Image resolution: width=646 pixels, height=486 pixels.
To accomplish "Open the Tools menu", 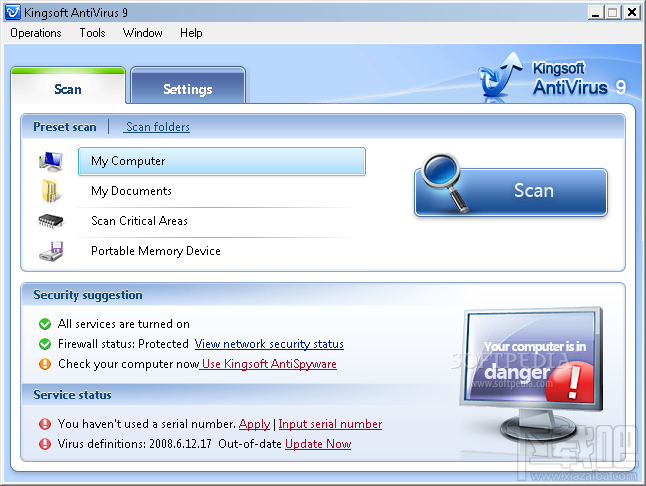I will (x=92, y=33).
